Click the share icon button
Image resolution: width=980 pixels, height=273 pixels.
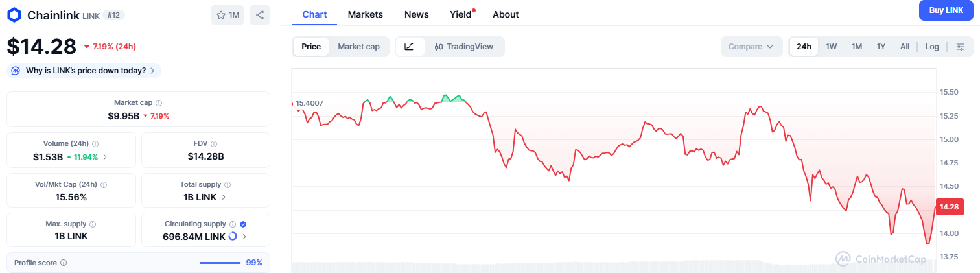click(259, 15)
